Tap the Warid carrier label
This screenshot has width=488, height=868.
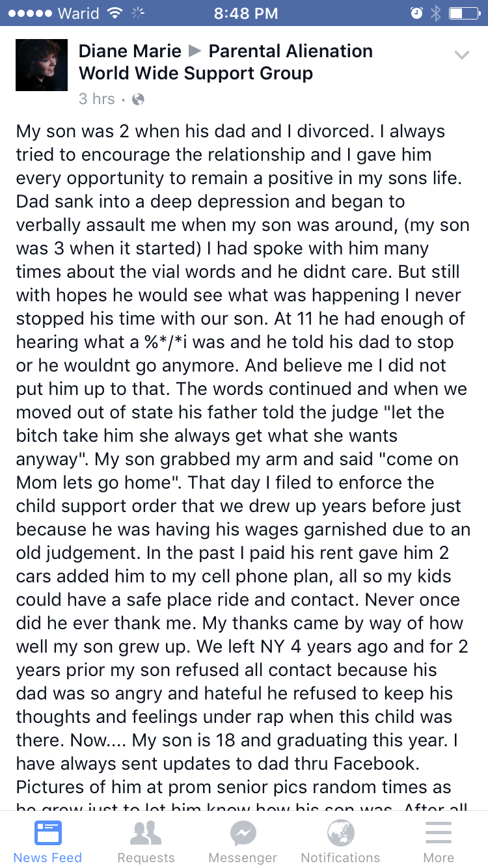[x=78, y=13]
